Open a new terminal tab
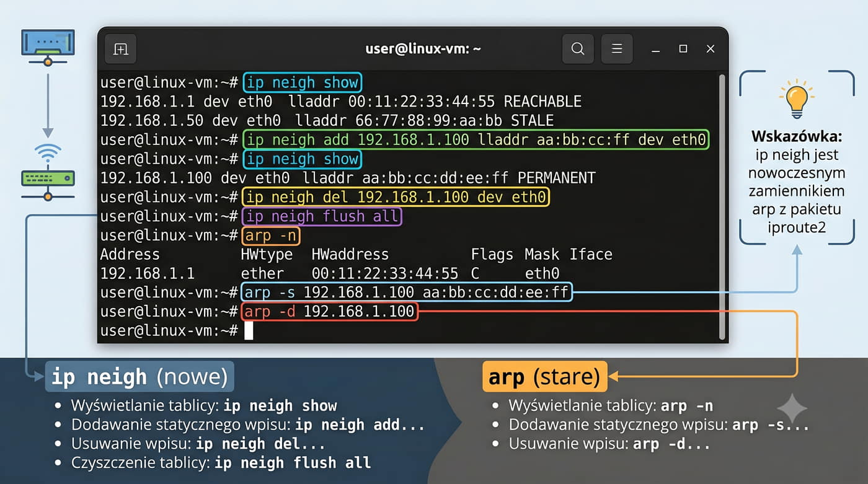 [x=121, y=49]
